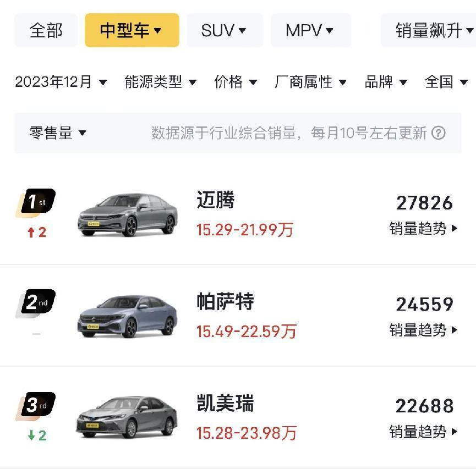Open 销量趋势 arrow for 凯美瑞
The width and height of the screenshot is (476, 469).
(x=455, y=432)
